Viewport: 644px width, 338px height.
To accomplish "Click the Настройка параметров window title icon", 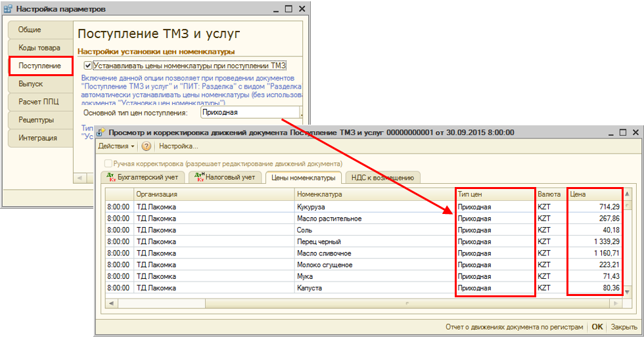I will click(8, 9).
